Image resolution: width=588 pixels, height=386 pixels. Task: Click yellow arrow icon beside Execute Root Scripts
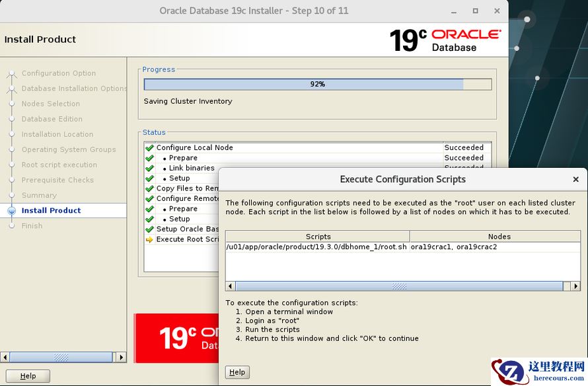coord(149,239)
